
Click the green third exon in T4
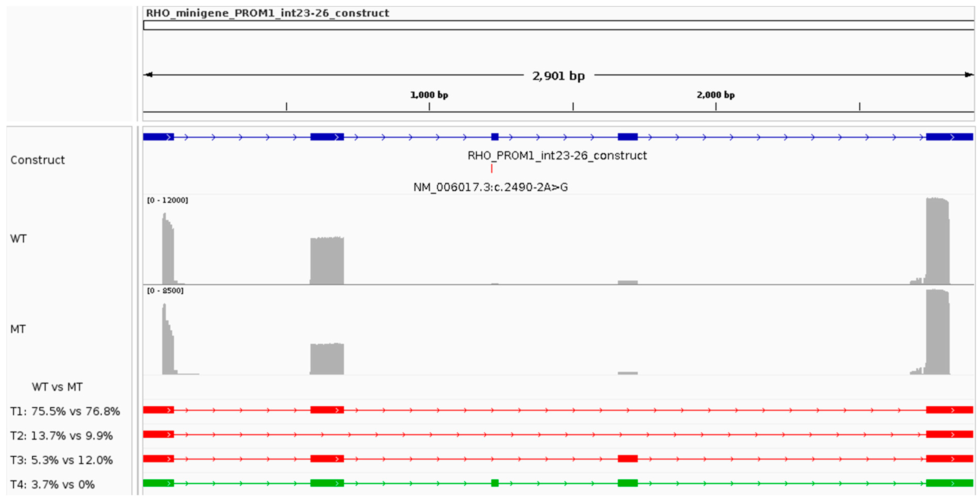[495, 483]
